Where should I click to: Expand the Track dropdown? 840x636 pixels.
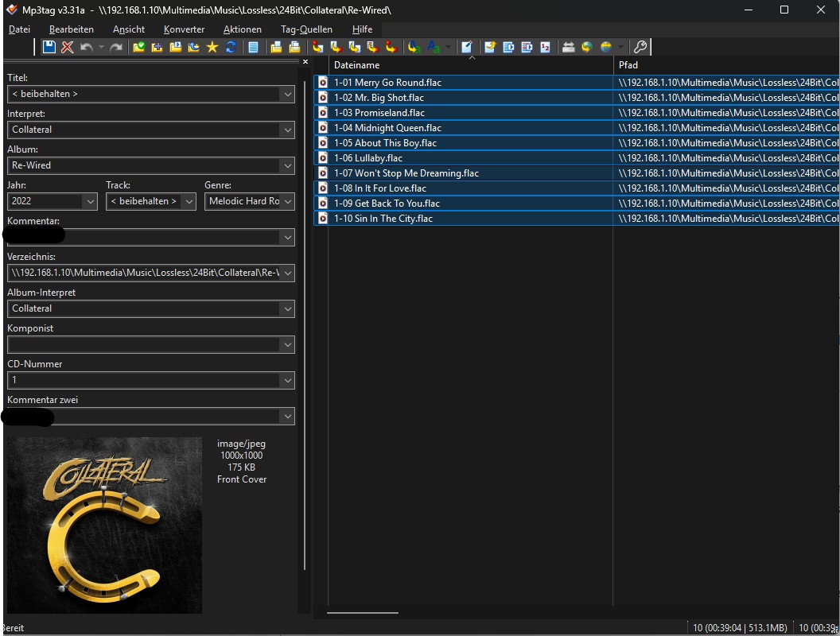pyautogui.click(x=189, y=202)
